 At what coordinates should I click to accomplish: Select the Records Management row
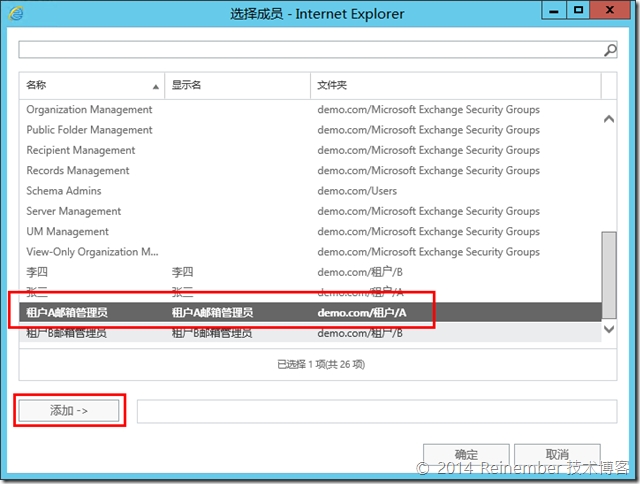click(310, 171)
